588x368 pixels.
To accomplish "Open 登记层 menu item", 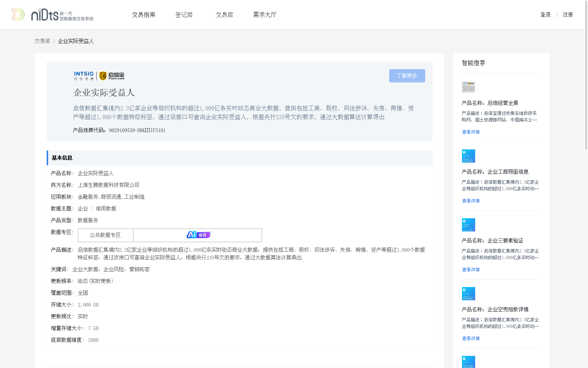I will [x=184, y=15].
